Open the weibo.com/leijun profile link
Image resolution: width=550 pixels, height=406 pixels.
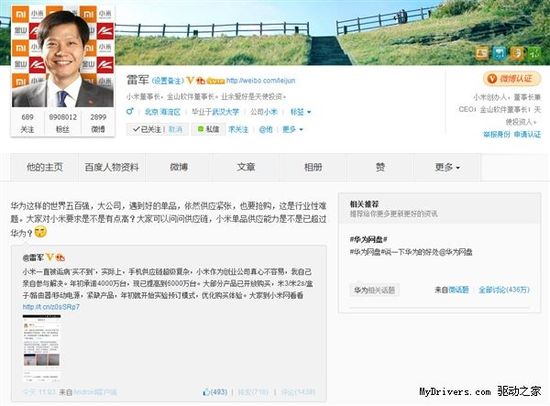click(x=261, y=81)
